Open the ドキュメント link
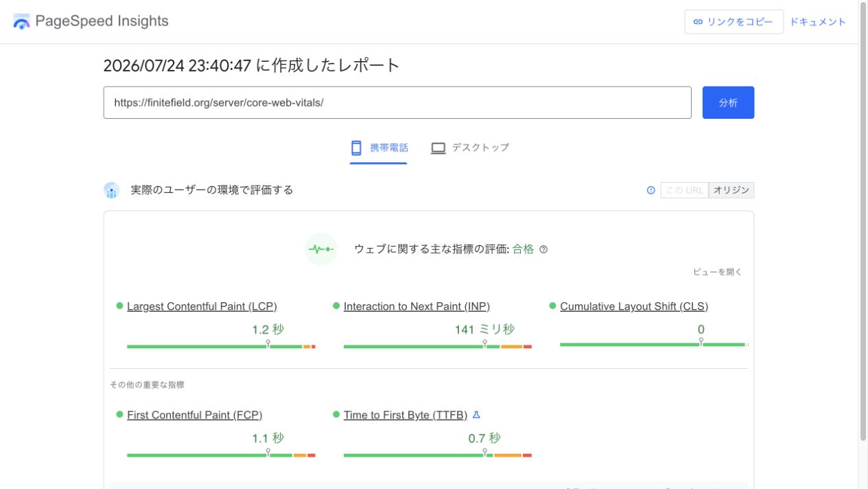This screenshot has width=868, height=489. (x=817, y=22)
